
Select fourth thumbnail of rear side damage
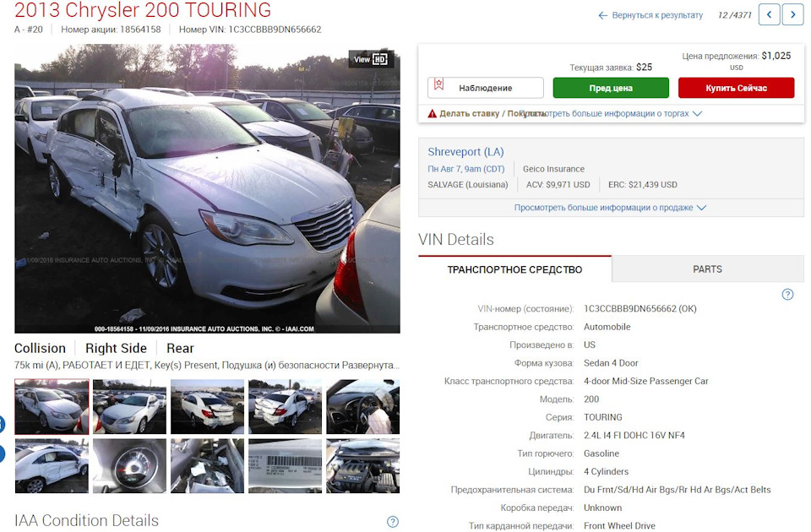[285, 407]
